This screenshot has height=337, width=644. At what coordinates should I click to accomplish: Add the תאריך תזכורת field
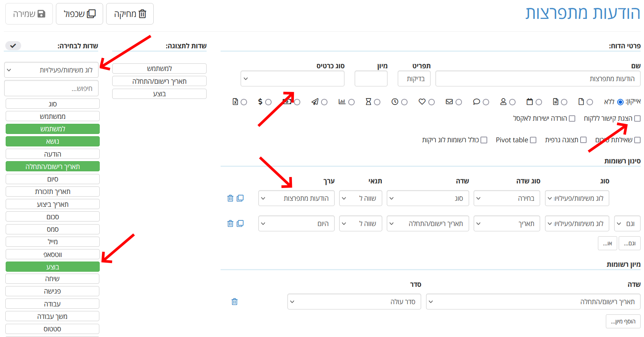click(53, 191)
